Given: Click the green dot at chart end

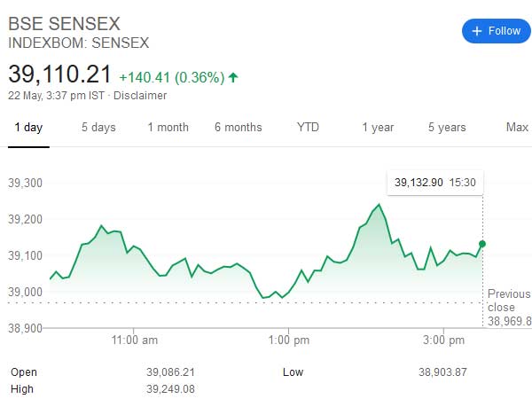Looking at the screenshot, I should pos(482,244).
